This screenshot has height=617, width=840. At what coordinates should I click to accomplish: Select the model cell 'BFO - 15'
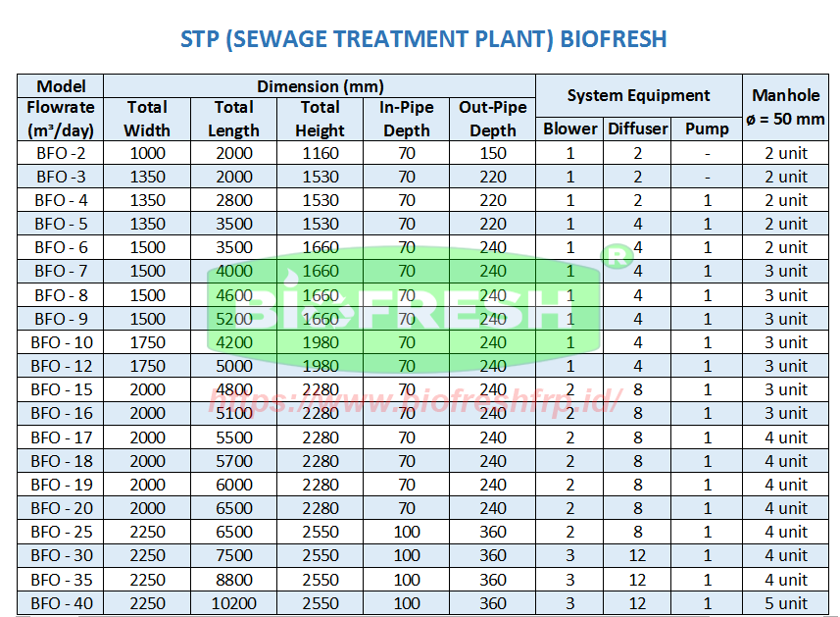click(61, 389)
